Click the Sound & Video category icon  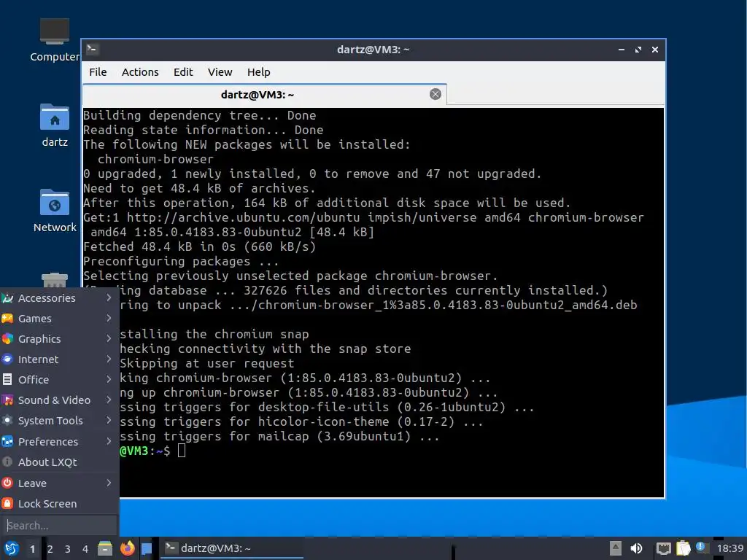pyautogui.click(x=7, y=400)
